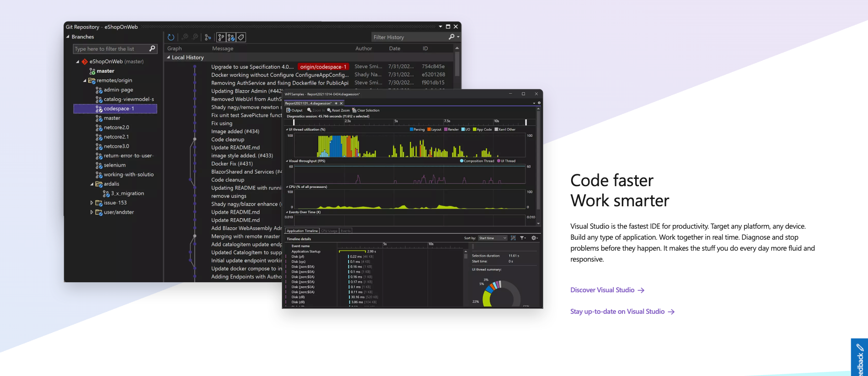Select the admin-page remote branch
The width and height of the screenshot is (868, 376).
(x=118, y=90)
